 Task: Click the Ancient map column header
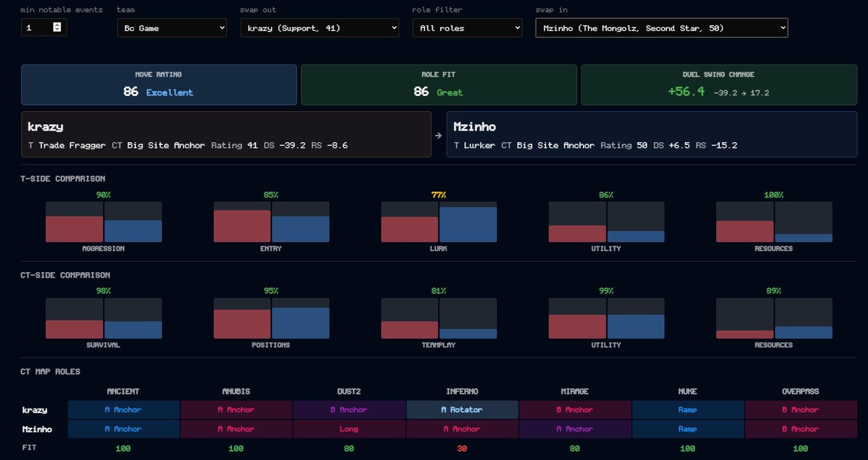tap(123, 391)
